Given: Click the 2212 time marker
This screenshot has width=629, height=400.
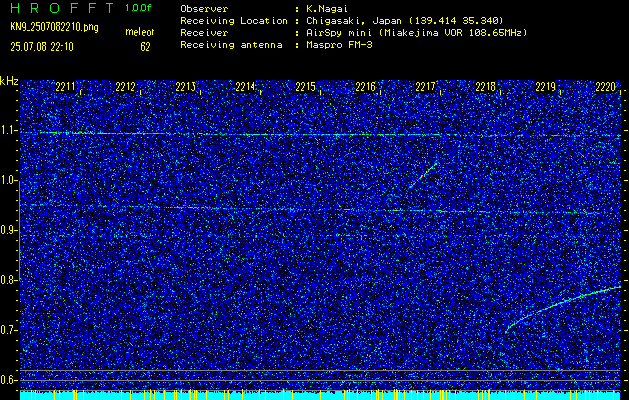Looking at the screenshot, I should (x=125, y=86).
